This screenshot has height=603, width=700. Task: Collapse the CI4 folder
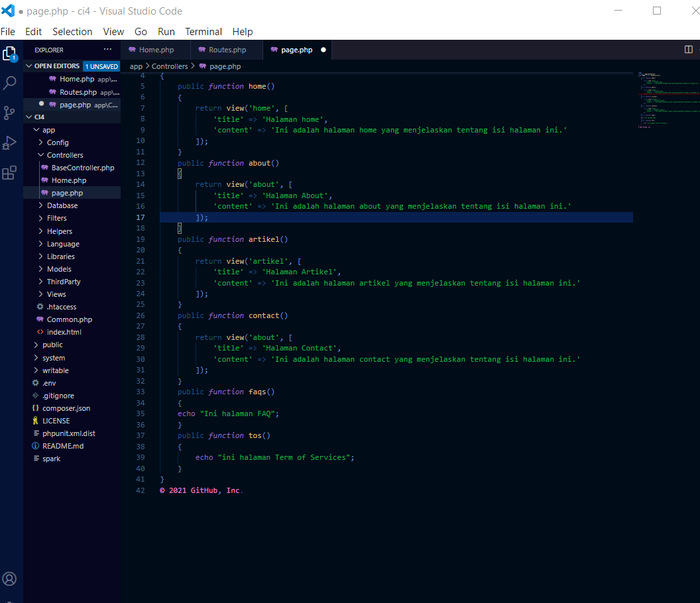[28, 117]
